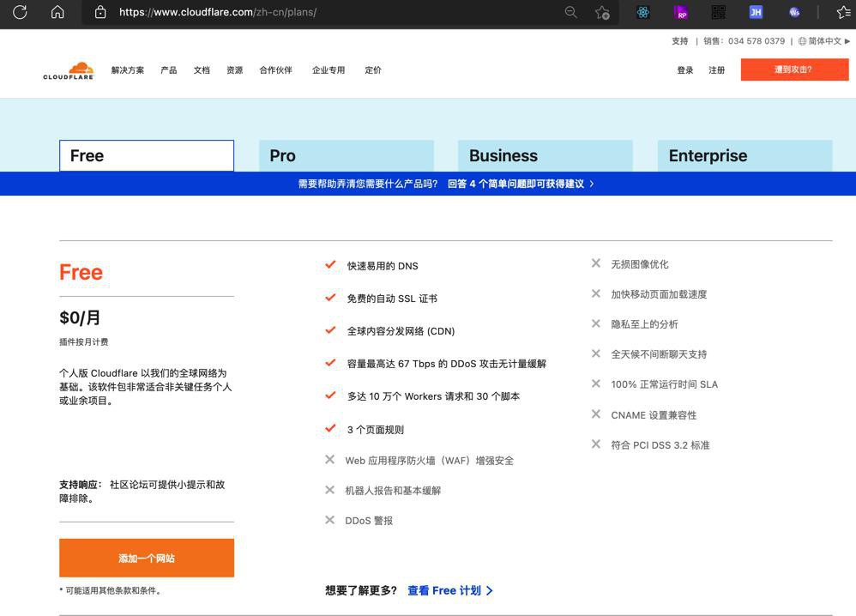Open the 企业专用 navigation item
The image size is (856, 616).
click(329, 69)
